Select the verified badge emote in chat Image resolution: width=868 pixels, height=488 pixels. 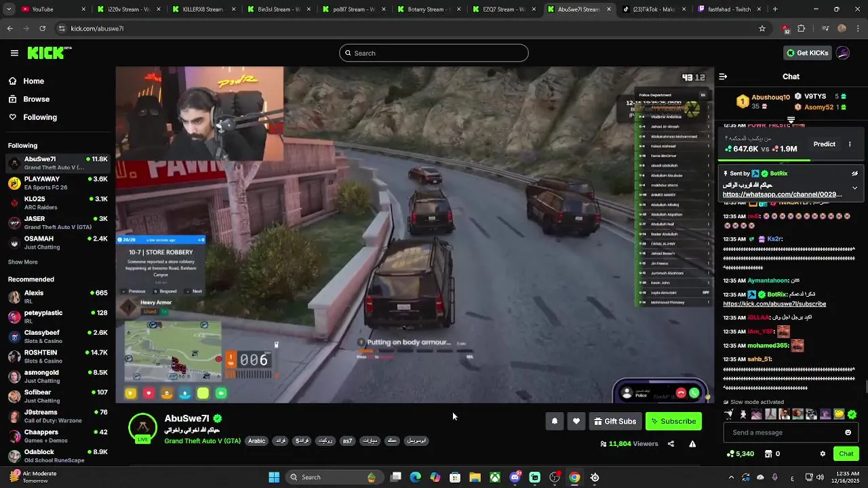pyautogui.click(x=852, y=414)
